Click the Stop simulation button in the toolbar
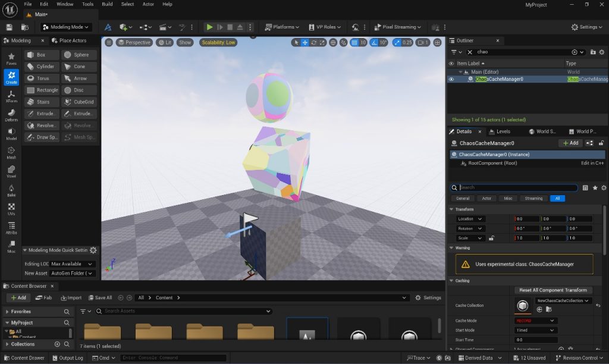 point(230,27)
